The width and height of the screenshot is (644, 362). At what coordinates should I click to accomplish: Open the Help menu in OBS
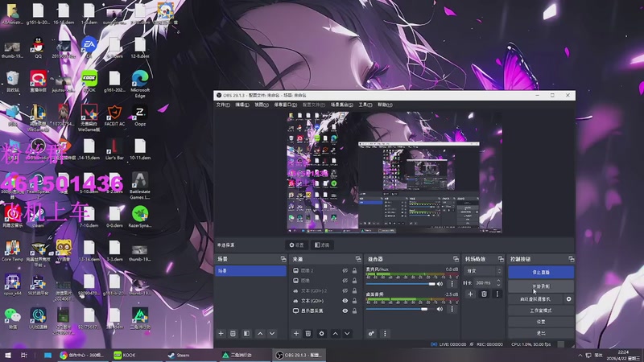click(385, 105)
